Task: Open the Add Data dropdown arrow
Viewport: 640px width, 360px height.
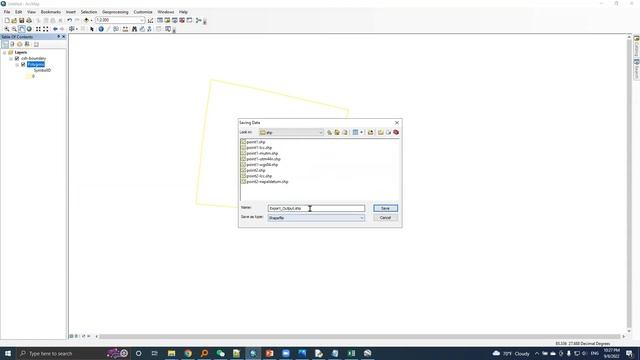Action: point(91,20)
